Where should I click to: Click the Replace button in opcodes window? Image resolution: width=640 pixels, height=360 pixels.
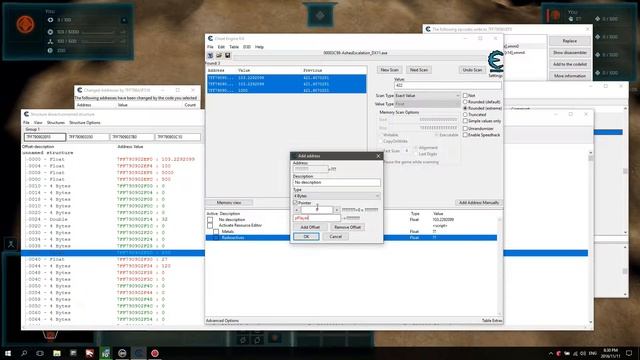pos(569,41)
